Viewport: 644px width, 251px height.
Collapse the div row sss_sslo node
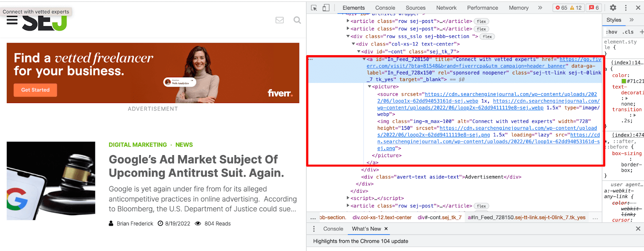pyautogui.click(x=348, y=36)
